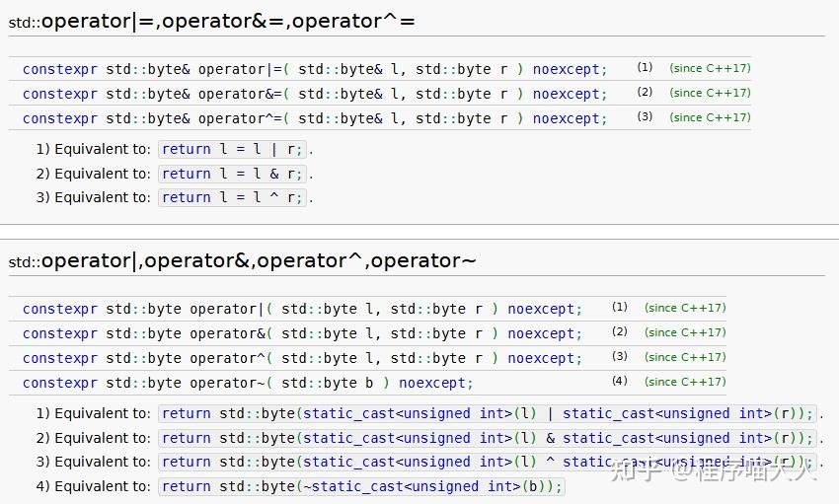This screenshot has width=839, height=504.
Task: Click the std::byte snippet using ^ between static_casts
Action: (x=487, y=463)
